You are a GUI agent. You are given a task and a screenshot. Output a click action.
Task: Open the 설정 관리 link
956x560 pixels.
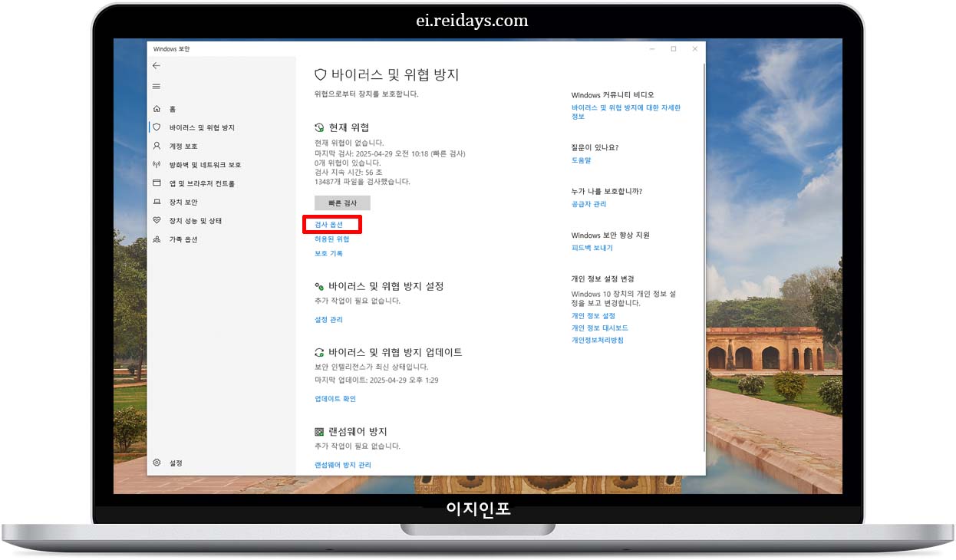328,319
